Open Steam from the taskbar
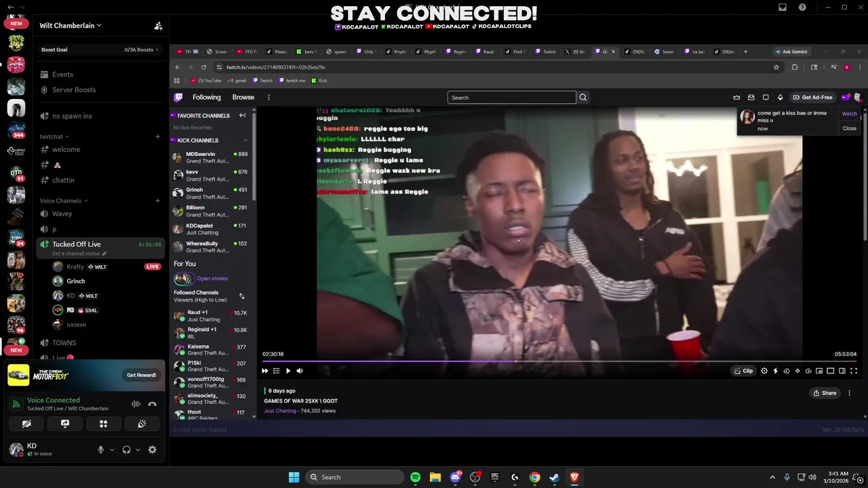The image size is (868, 488). pyautogui.click(x=555, y=477)
